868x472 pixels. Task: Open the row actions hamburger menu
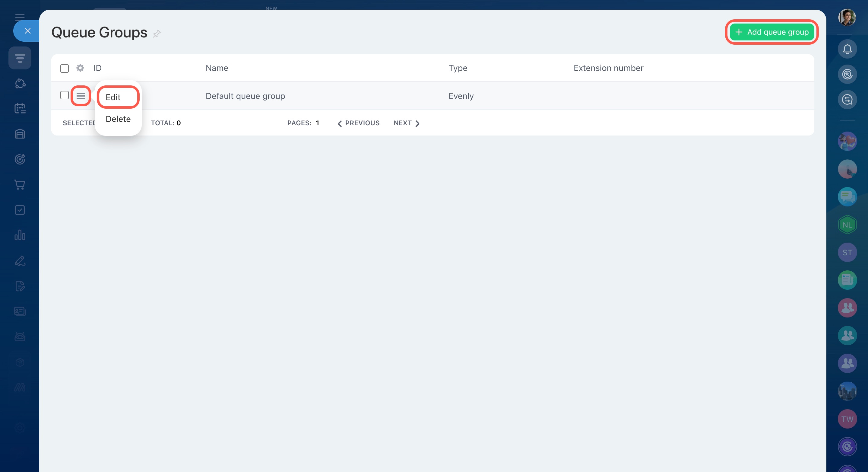(x=81, y=96)
